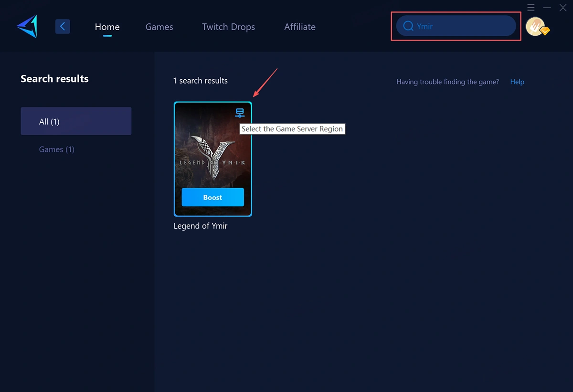Click the GearUP logo
The image size is (573, 392).
(26, 26)
